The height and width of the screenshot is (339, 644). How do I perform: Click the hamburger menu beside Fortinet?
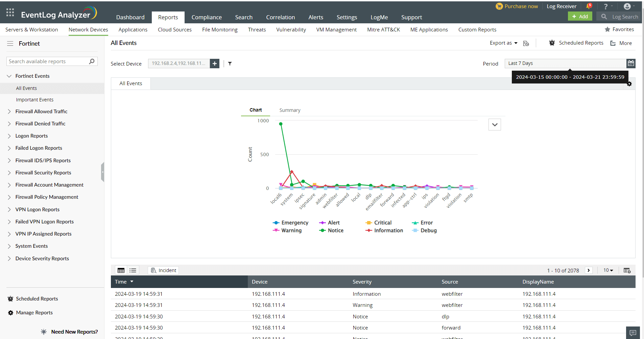10,44
